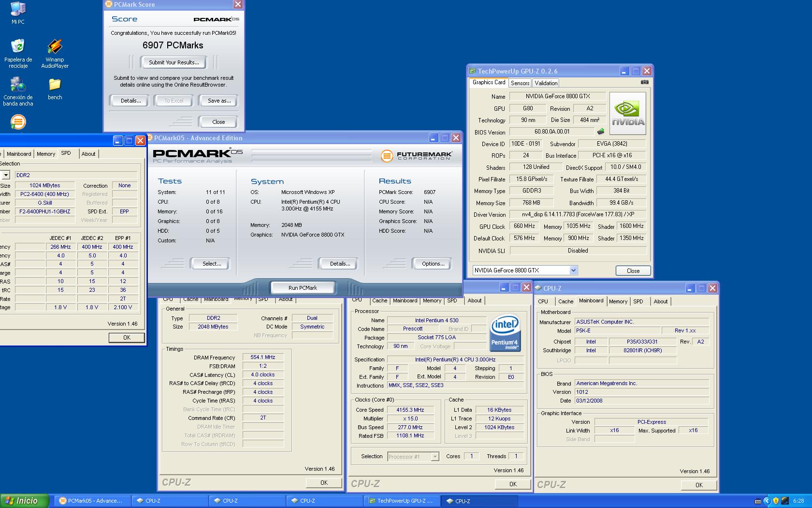Switch to Sensors tab in GPU-Z
The height and width of the screenshot is (508, 812).
point(520,83)
